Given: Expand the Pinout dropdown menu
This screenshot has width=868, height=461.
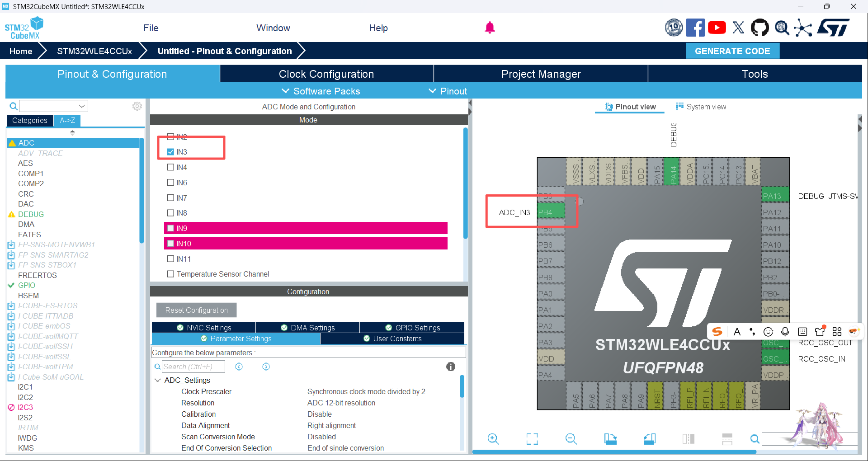Looking at the screenshot, I should 448,91.
